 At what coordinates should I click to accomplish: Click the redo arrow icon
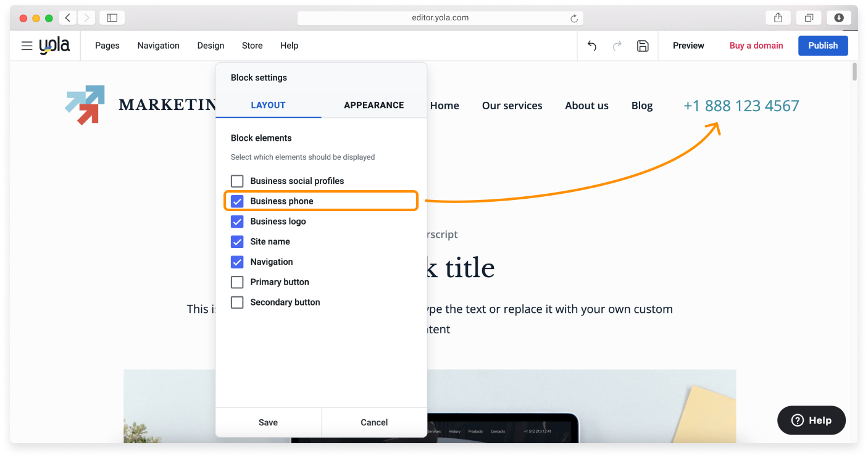[617, 46]
